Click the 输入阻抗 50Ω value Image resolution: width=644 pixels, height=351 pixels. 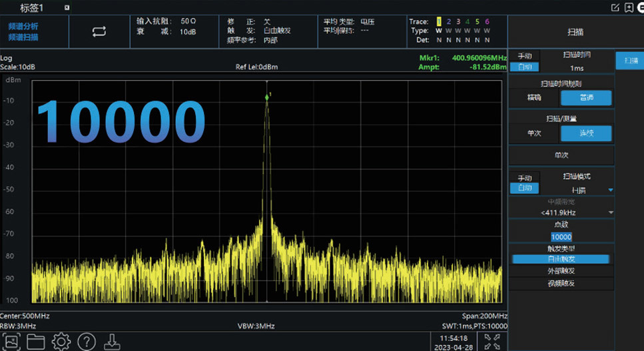[x=188, y=21]
